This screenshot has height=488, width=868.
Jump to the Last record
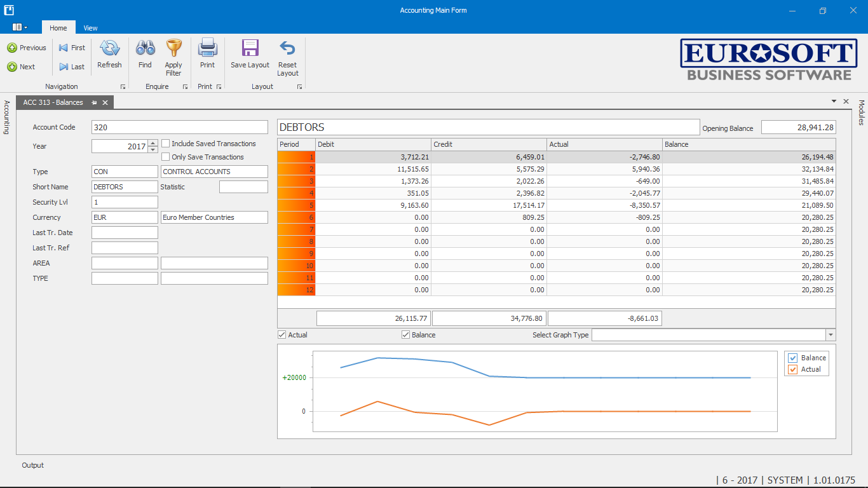(x=71, y=67)
